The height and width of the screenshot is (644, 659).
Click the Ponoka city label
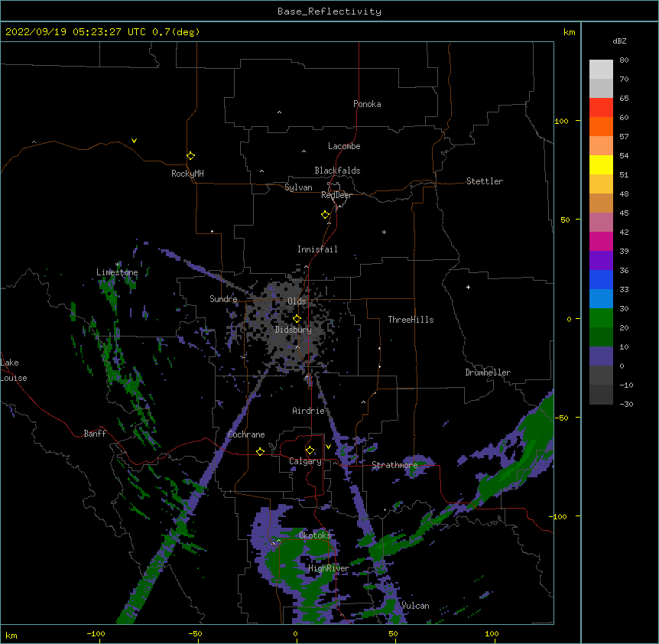tap(367, 104)
